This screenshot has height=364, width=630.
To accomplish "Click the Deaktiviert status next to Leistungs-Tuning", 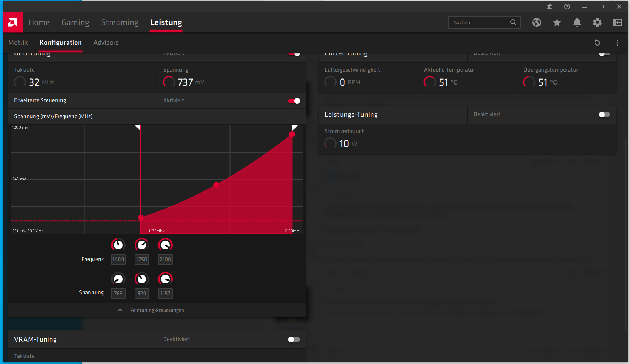I will (x=487, y=114).
